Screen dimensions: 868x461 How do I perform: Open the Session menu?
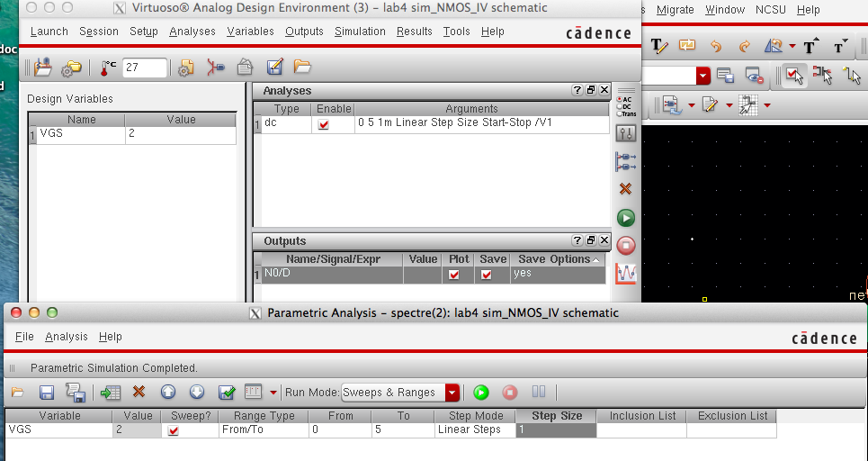(x=99, y=32)
